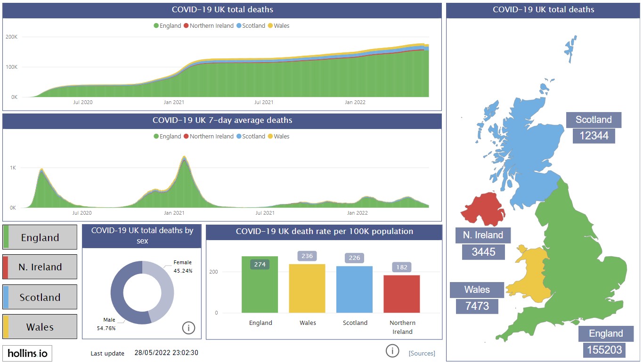The image size is (643, 364).
Task: Click the info icon in the deaths by sex panel
Action: click(x=189, y=328)
